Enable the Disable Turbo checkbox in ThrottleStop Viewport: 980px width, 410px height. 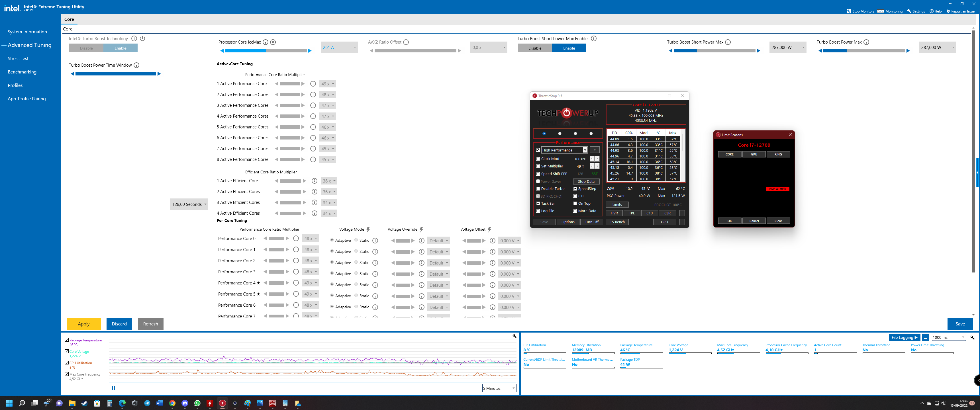[538, 189]
